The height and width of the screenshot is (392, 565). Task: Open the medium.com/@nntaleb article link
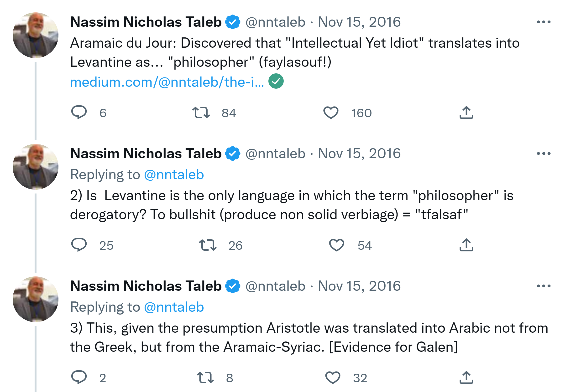(x=167, y=82)
